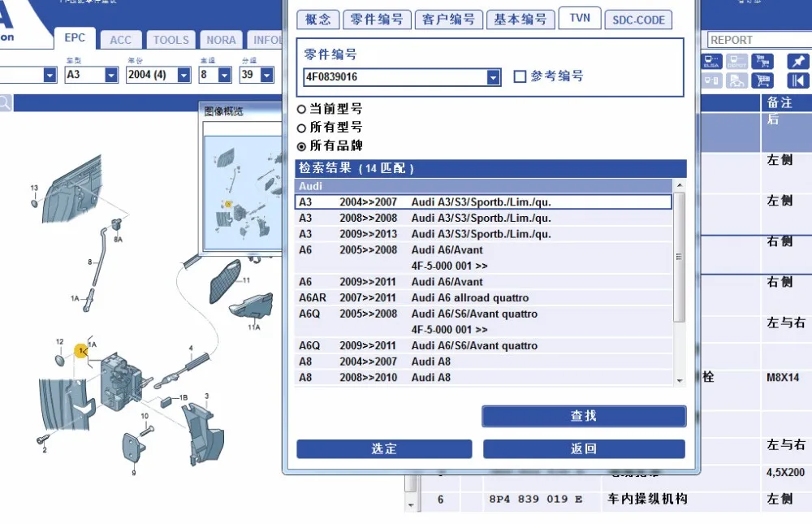This screenshot has width=812, height=524.
Task: Click the magnifier search icon
Action: 5,102
